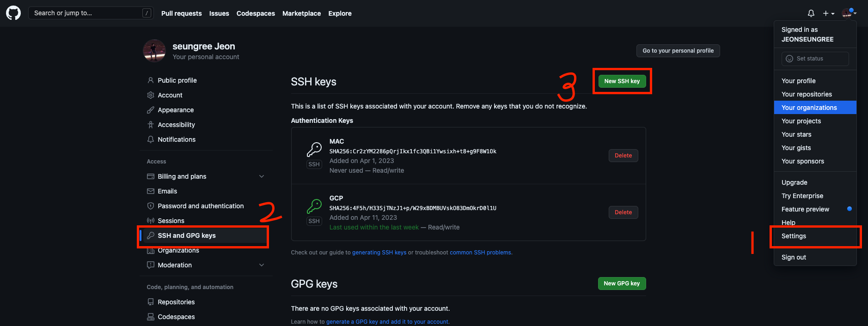Select Try Enterprise in user menu
The width and height of the screenshot is (868, 326).
[815, 196]
